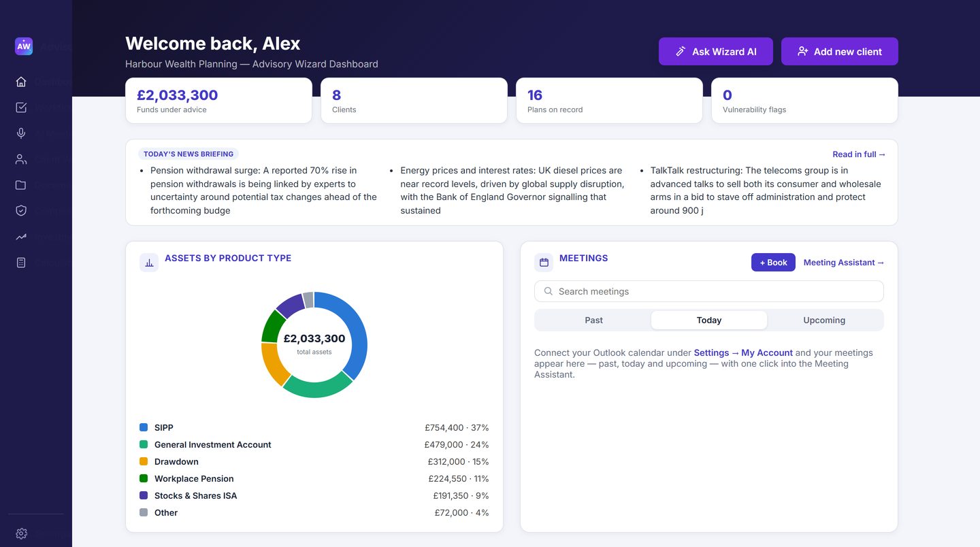Screen dimensions: 980x547
Task: Open the calculator icon in the sidebar
Action: click(x=21, y=263)
